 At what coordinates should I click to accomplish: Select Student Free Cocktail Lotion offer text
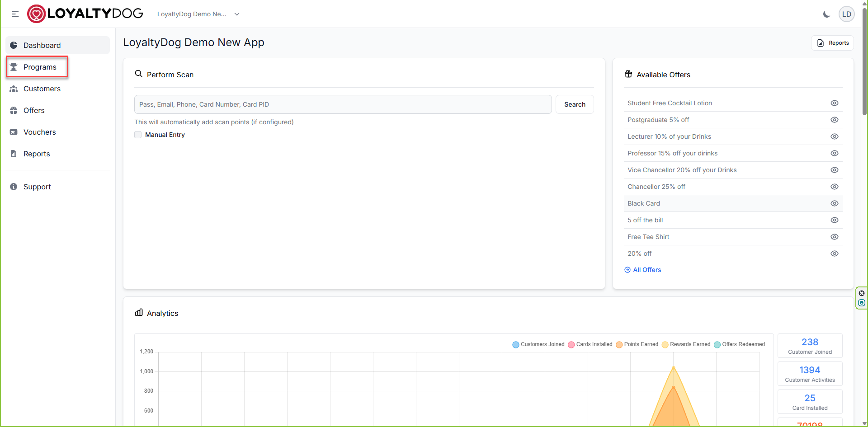[670, 103]
